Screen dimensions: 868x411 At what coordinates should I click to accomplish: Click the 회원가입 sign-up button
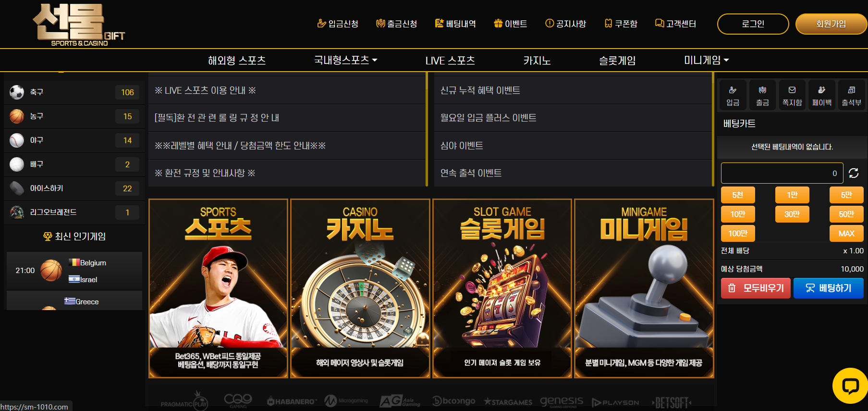(831, 24)
